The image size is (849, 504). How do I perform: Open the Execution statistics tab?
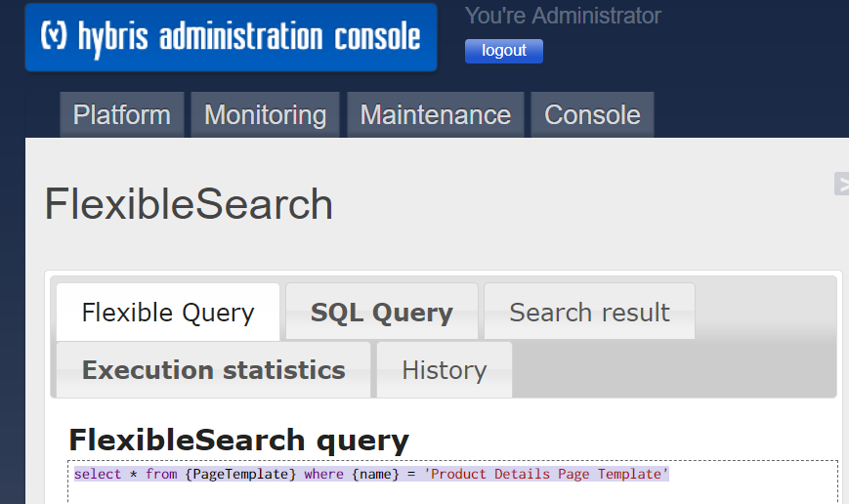tap(213, 370)
